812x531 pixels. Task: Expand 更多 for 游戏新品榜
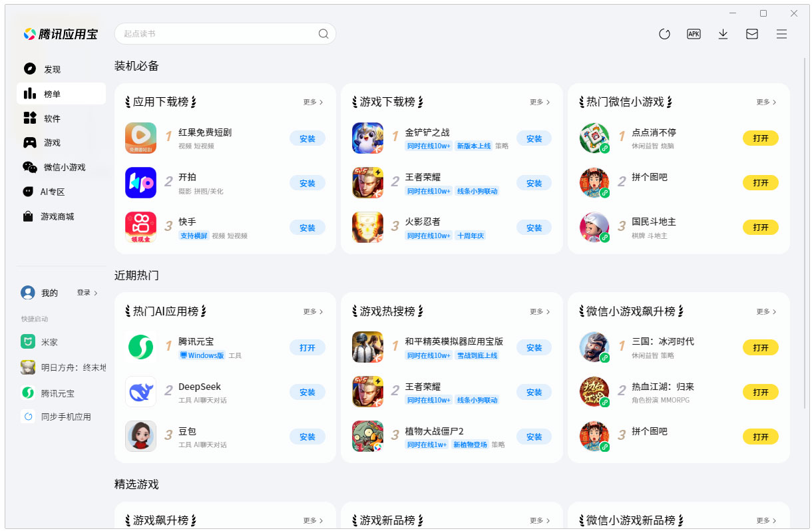540,520
